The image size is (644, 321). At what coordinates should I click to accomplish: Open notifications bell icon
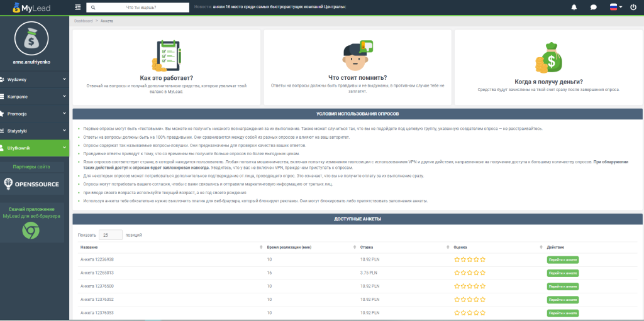(x=574, y=8)
